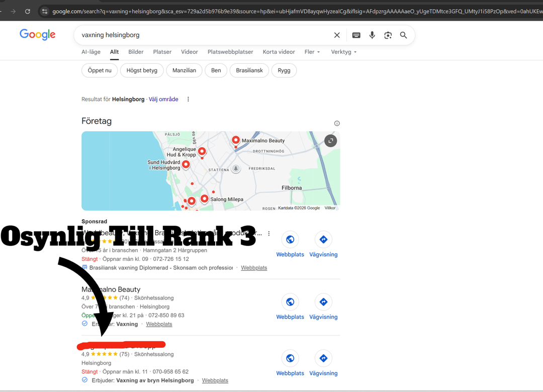Click phone number 072-726 15 12
Image resolution: width=543 pixels, height=392 pixels.
[x=171, y=259]
